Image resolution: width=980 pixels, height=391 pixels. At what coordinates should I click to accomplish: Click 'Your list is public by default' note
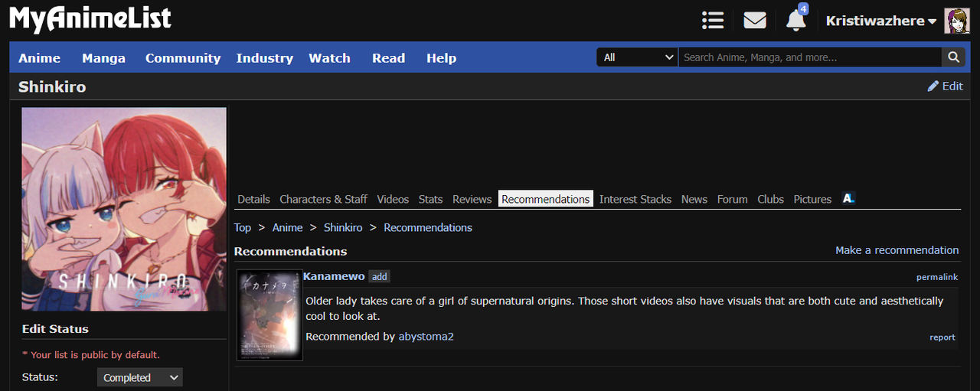click(91, 355)
